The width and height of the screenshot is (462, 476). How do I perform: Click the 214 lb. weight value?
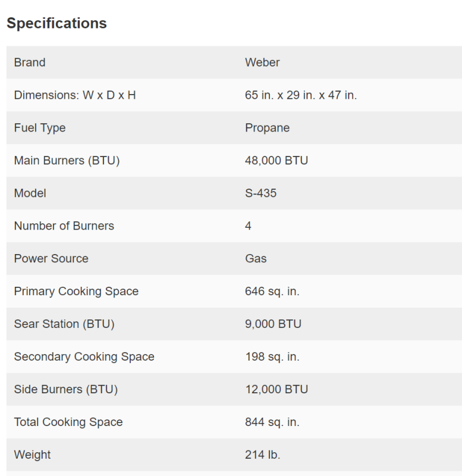pyautogui.click(x=262, y=455)
